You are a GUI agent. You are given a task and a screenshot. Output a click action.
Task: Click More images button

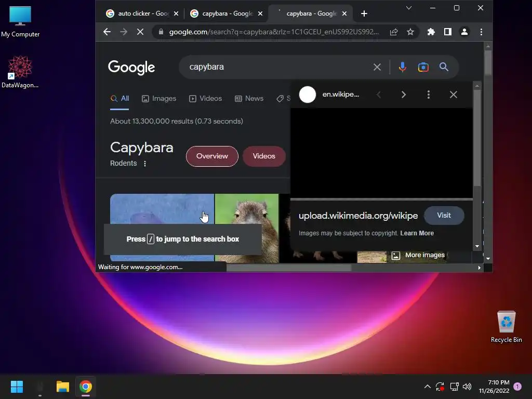pyautogui.click(x=418, y=255)
